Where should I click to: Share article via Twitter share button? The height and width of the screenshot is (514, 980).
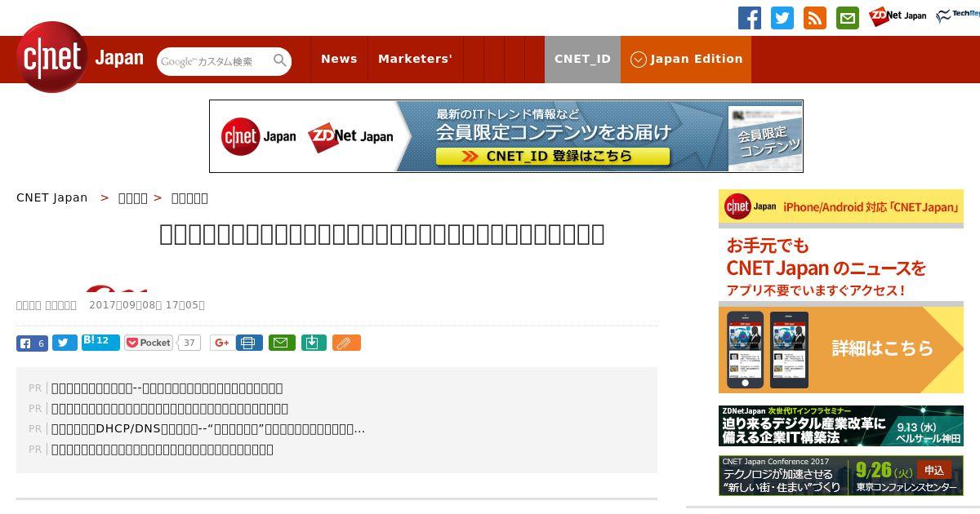(x=65, y=343)
